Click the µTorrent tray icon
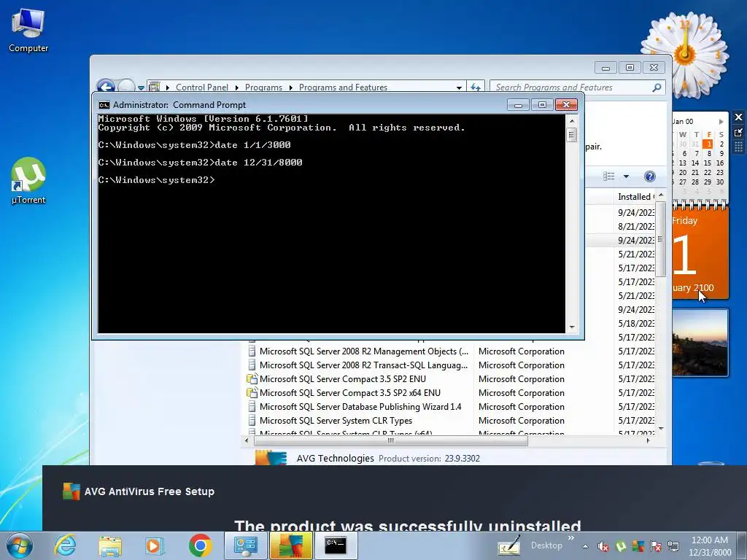Viewport: 747px width, 560px height. (621, 547)
